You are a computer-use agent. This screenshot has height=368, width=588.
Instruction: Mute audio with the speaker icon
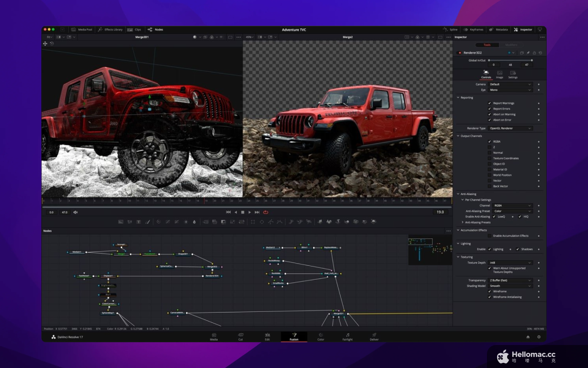tap(75, 212)
